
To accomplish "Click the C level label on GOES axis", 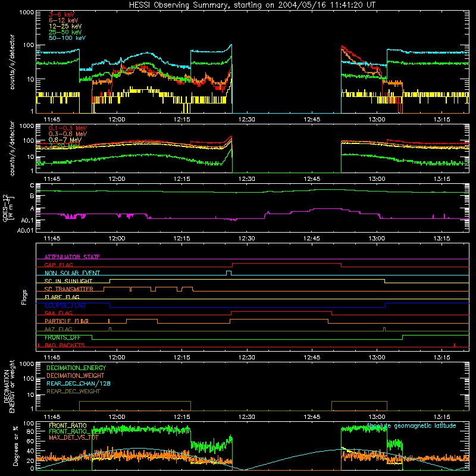I will tap(32, 186).
